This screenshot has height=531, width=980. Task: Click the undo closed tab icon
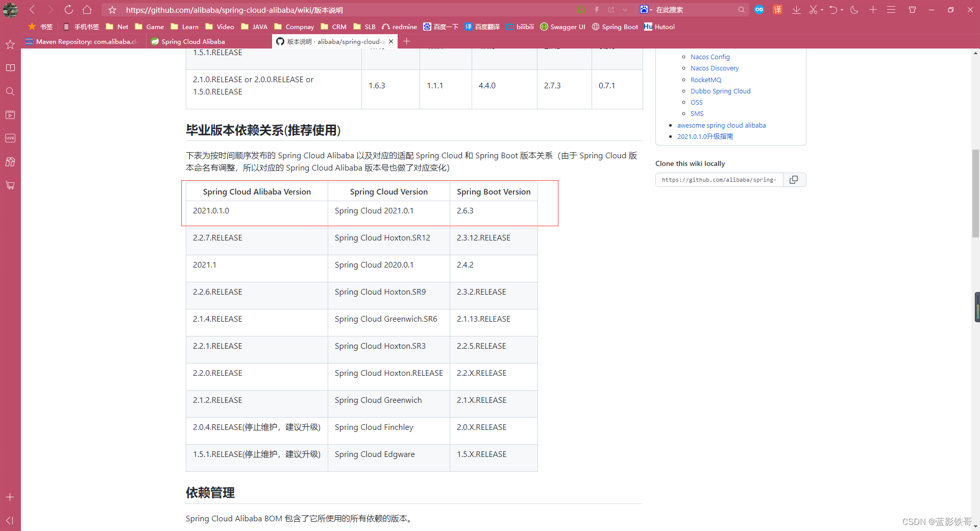(x=833, y=10)
